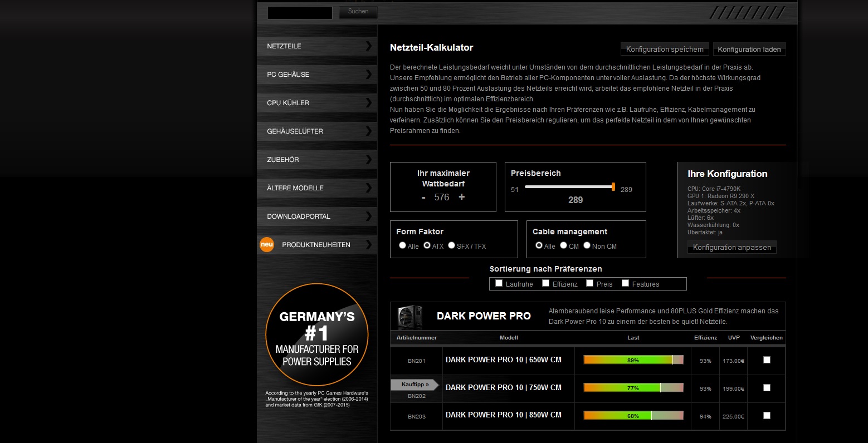Decrease wattage with the minus button
The width and height of the screenshot is (868, 443).
pos(423,198)
